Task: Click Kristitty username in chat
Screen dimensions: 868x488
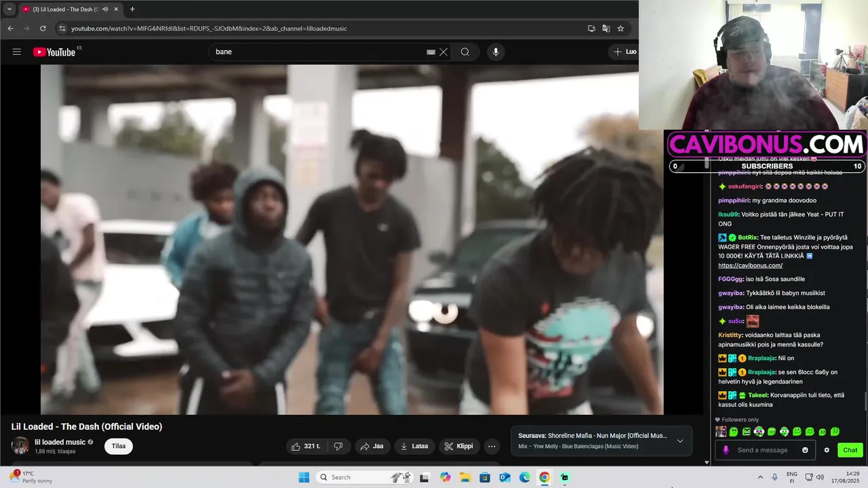Action: pyautogui.click(x=730, y=335)
